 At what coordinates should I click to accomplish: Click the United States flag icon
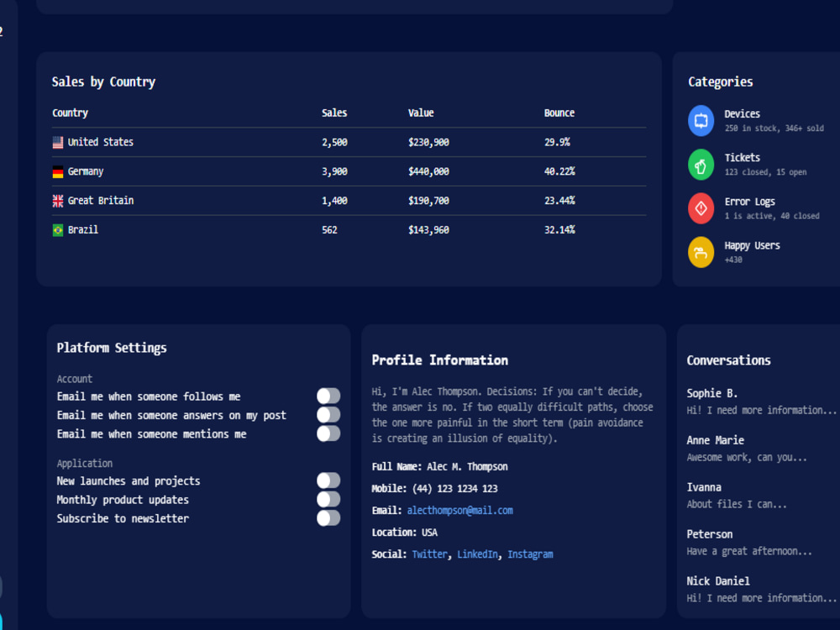(x=57, y=142)
